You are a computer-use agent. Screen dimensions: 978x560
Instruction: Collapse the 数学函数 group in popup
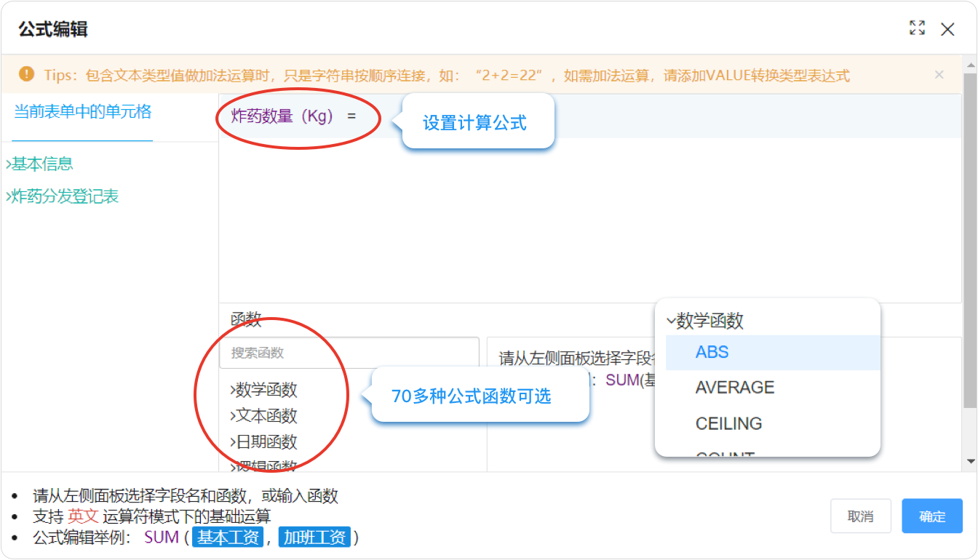pyautogui.click(x=706, y=321)
